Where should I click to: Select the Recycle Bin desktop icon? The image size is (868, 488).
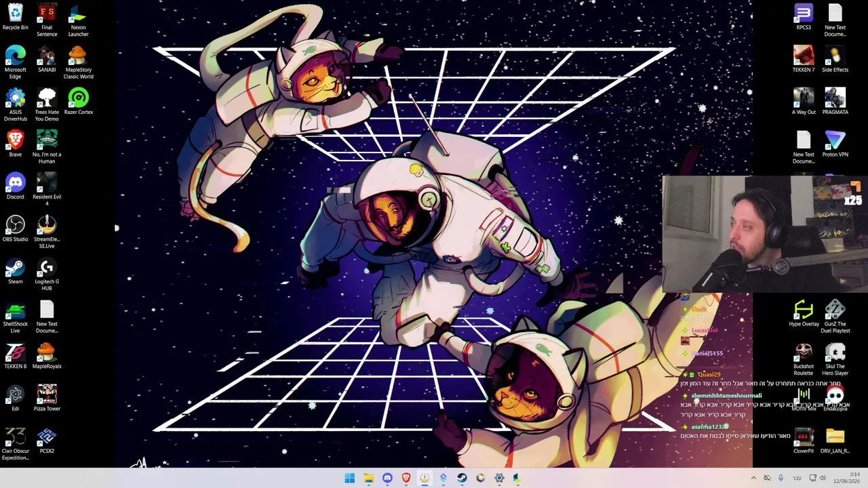pyautogui.click(x=15, y=18)
